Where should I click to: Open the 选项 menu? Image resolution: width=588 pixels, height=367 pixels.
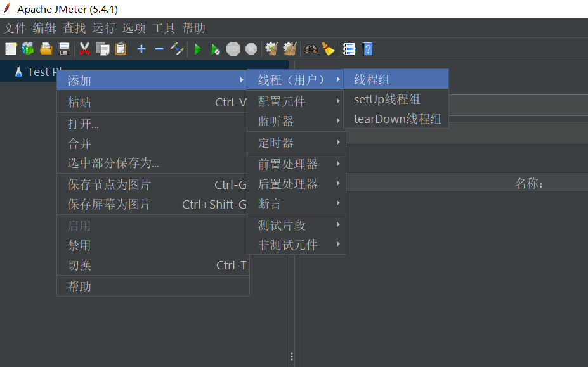(x=134, y=28)
